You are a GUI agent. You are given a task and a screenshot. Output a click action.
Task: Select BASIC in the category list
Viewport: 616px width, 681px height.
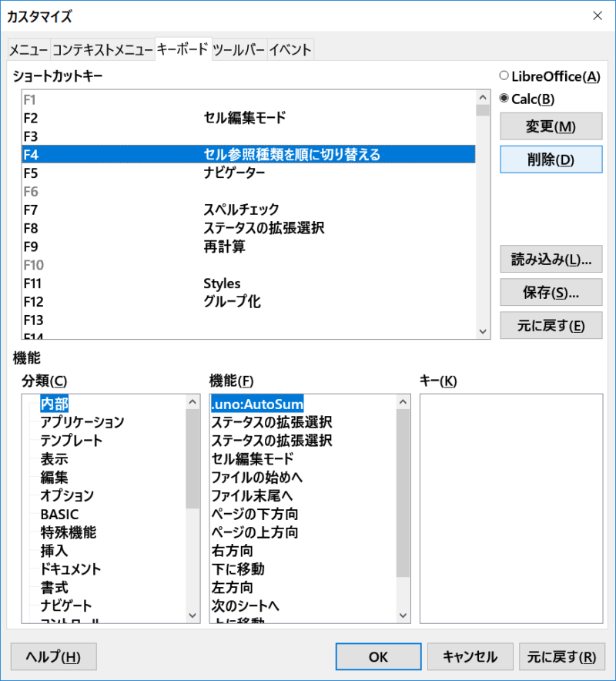tap(59, 514)
